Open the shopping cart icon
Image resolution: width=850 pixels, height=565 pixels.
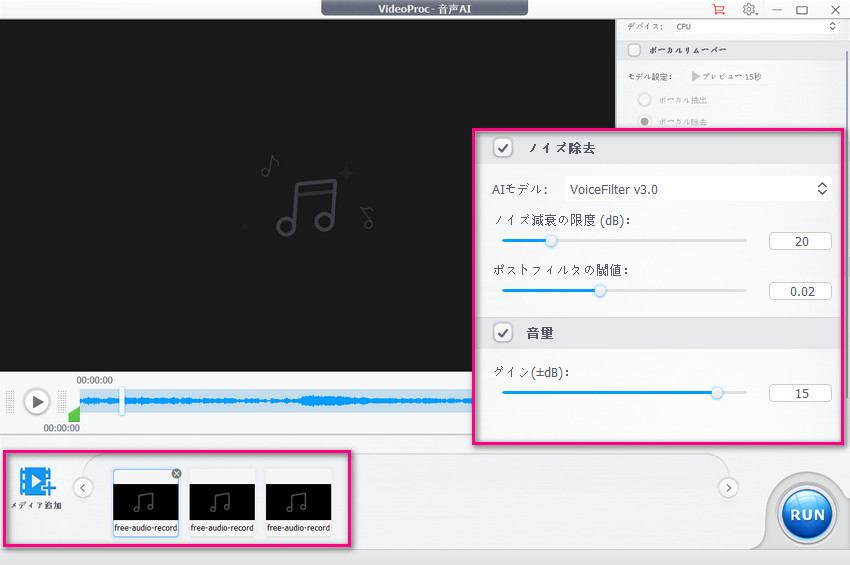click(x=719, y=9)
